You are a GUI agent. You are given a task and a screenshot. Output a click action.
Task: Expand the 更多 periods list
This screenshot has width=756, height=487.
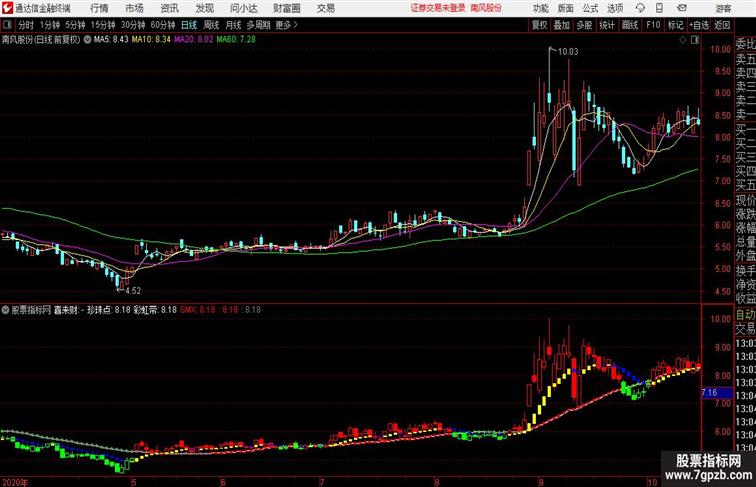286,25
